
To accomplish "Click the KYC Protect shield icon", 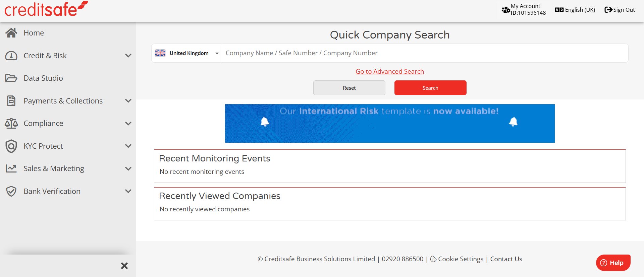I will [x=11, y=146].
